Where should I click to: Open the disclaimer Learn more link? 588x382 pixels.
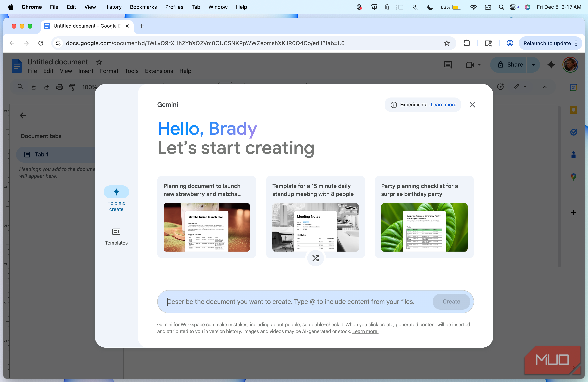365,331
